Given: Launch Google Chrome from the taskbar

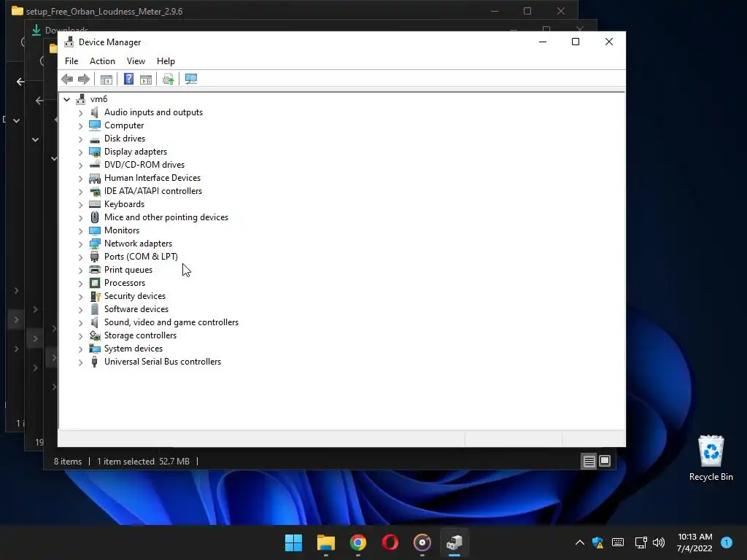Looking at the screenshot, I should coord(357,542).
